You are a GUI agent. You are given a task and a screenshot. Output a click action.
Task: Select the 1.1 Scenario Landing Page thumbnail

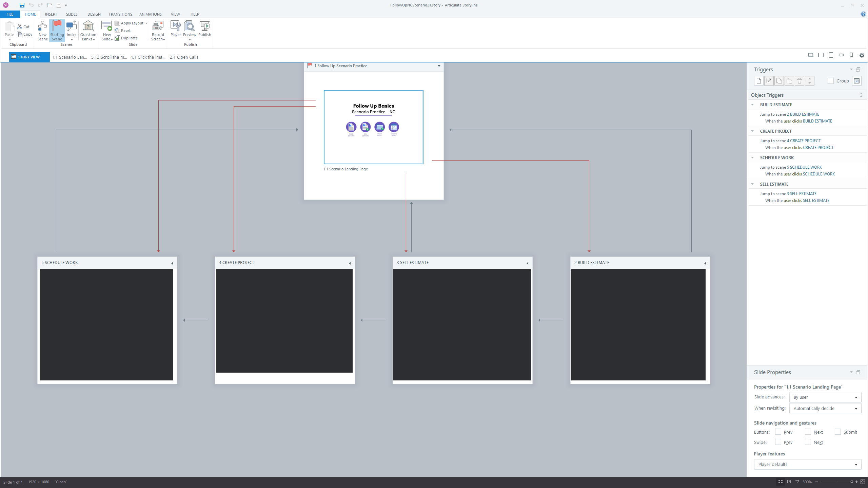[373, 127]
